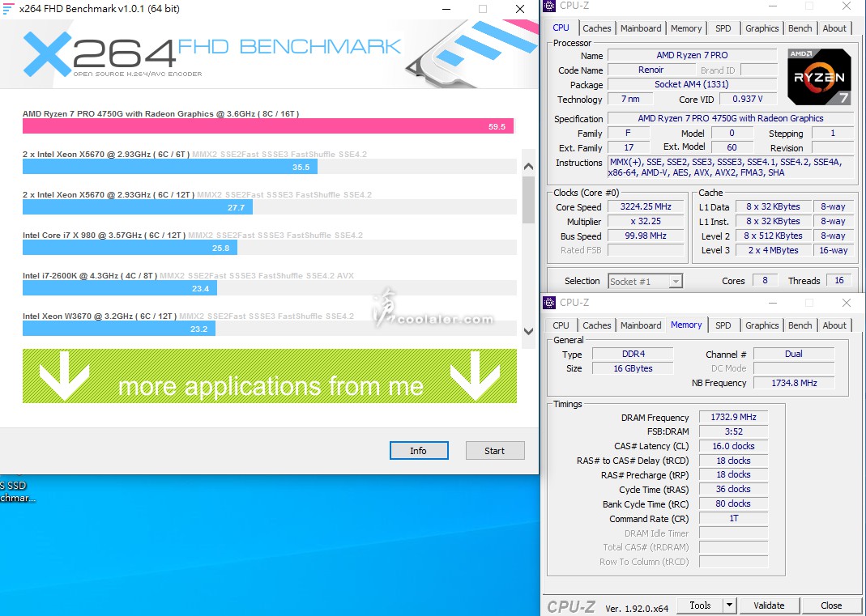Viewport: 866px width, 616px height.
Task: Switch to Caches tab in upper CPU-Z
Action: (596, 28)
